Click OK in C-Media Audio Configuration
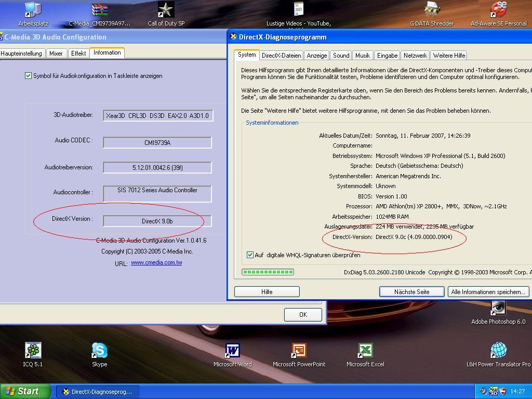 tap(303, 314)
